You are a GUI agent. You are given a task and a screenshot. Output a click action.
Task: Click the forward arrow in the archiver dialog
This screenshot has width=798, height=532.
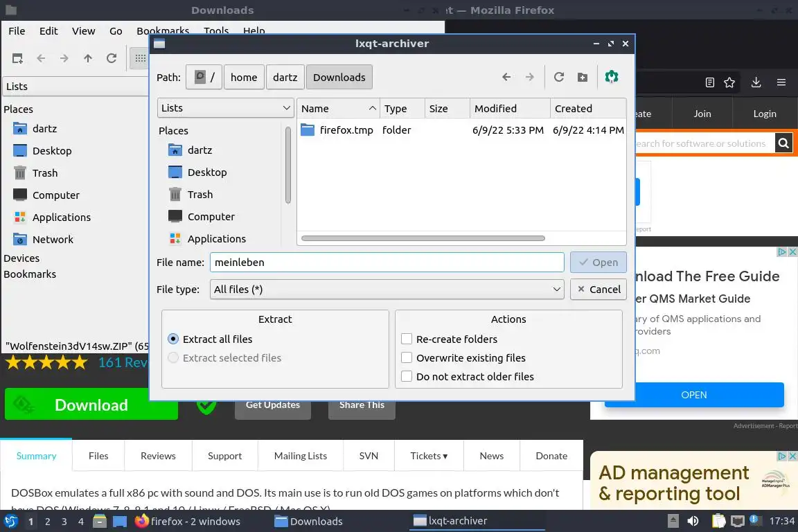pyautogui.click(x=530, y=77)
